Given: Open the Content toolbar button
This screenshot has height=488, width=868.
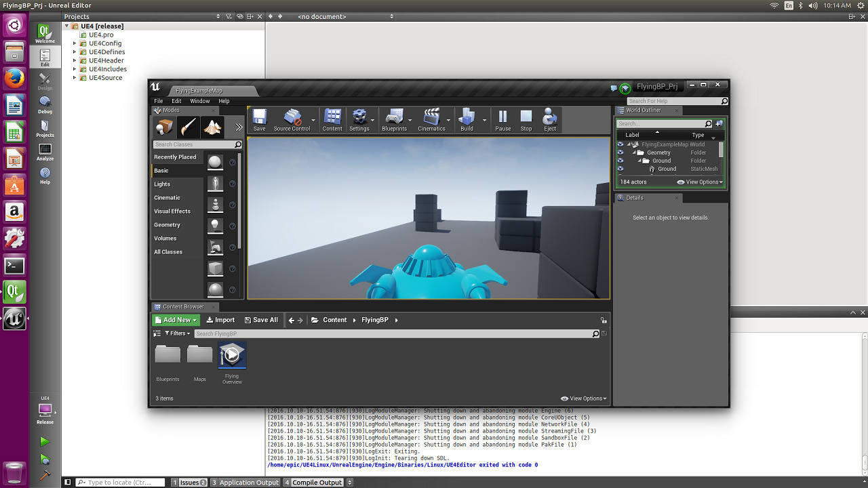Looking at the screenshot, I should [332, 117].
